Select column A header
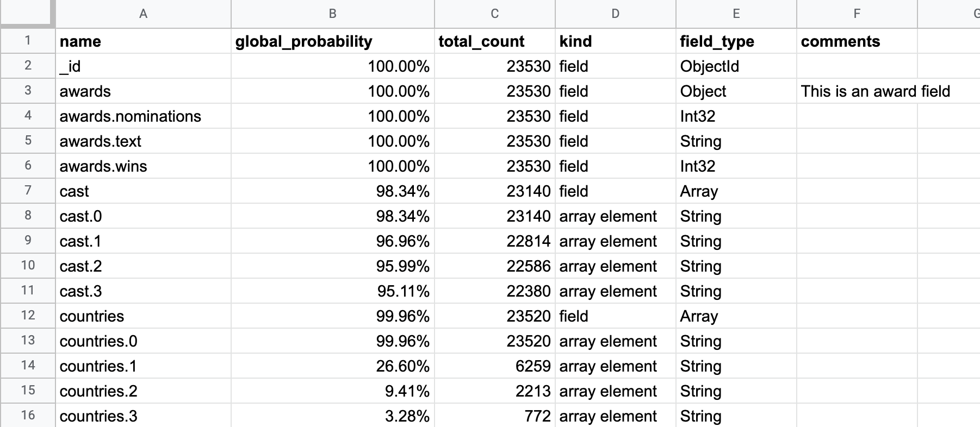This screenshot has width=980, height=427. tap(143, 14)
